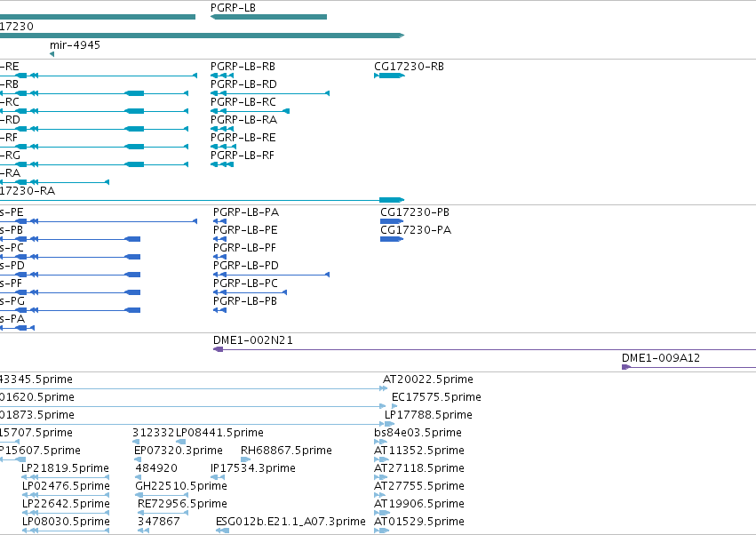Select EST GH22510.5prime
This screenshot has width=756, height=535.
pyautogui.click(x=181, y=486)
